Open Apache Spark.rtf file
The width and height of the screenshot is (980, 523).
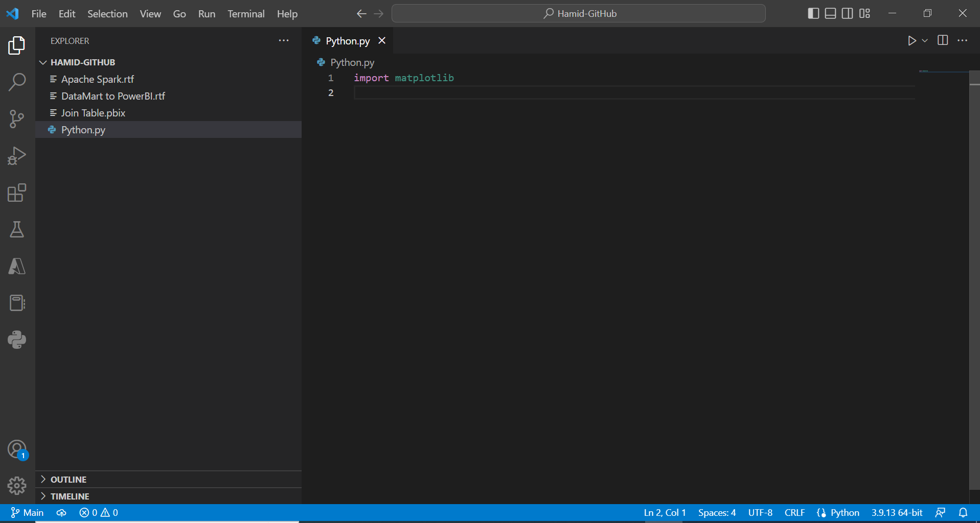[169, 79]
